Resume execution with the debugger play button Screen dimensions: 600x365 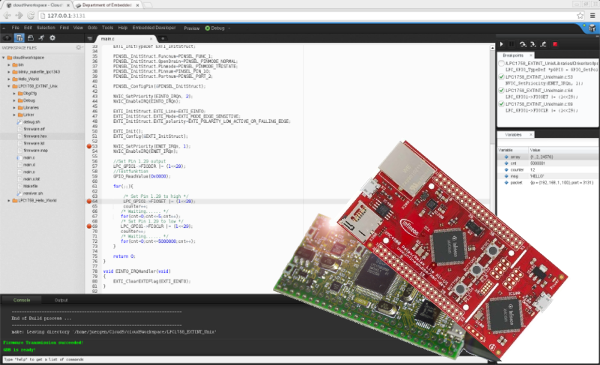[502, 44]
